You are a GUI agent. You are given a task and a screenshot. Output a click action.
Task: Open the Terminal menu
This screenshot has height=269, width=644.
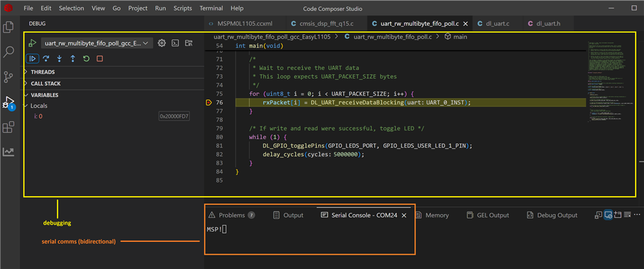tap(211, 8)
